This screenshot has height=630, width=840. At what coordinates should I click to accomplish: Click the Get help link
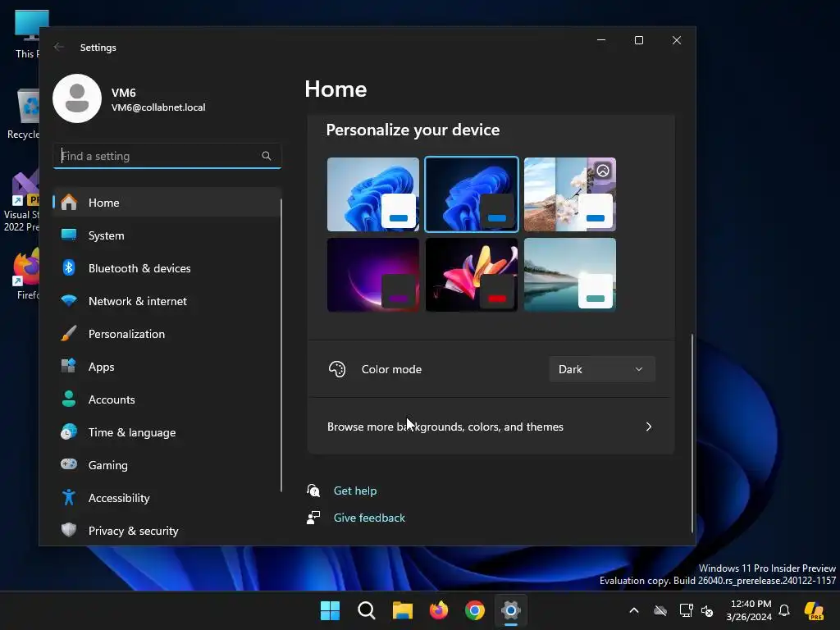click(x=355, y=491)
